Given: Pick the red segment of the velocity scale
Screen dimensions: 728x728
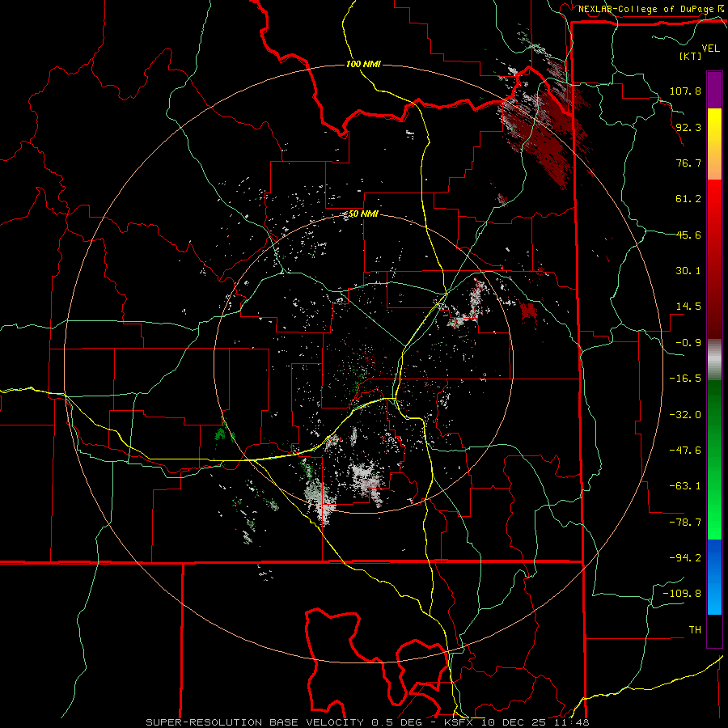Looking at the screenshot, I should click(x=714, y=259).
